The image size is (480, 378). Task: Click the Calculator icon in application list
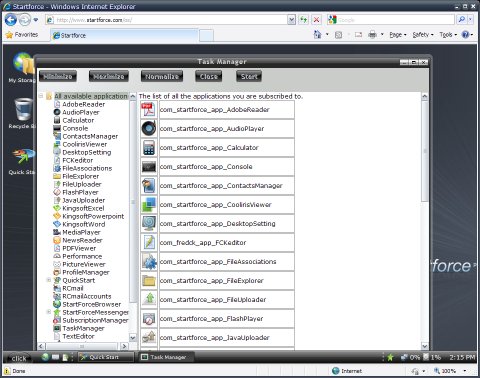click(x=148, y=148)
